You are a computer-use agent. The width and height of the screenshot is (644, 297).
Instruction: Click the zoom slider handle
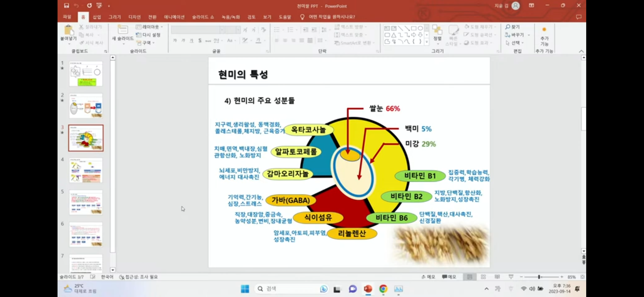point(539,277)
